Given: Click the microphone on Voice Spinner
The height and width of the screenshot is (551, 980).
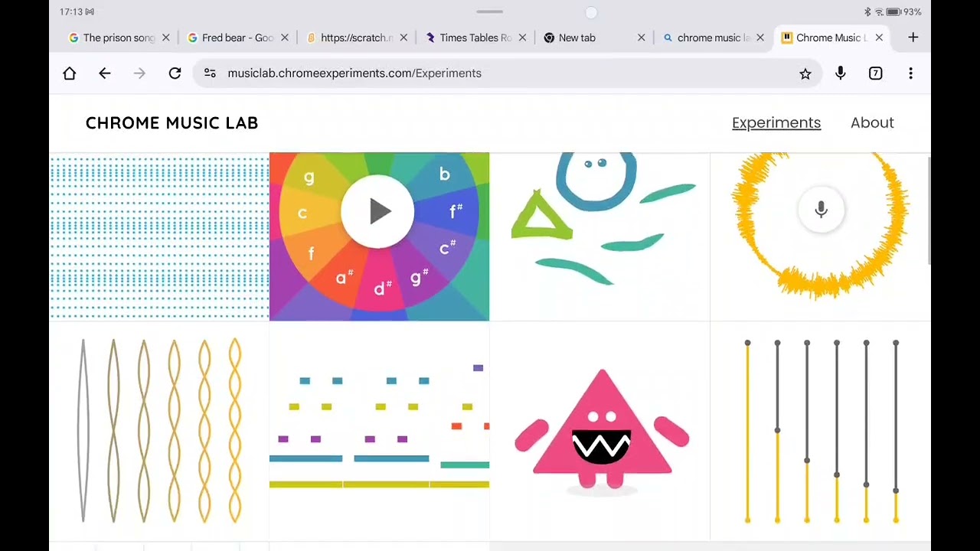Looking at the screenshot, I should tap(821, 209).
